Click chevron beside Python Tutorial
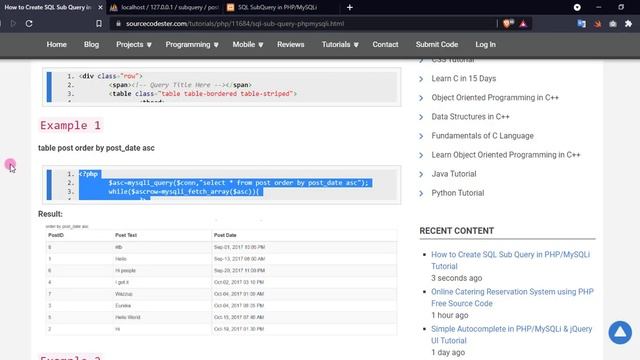 click(421, 193)
